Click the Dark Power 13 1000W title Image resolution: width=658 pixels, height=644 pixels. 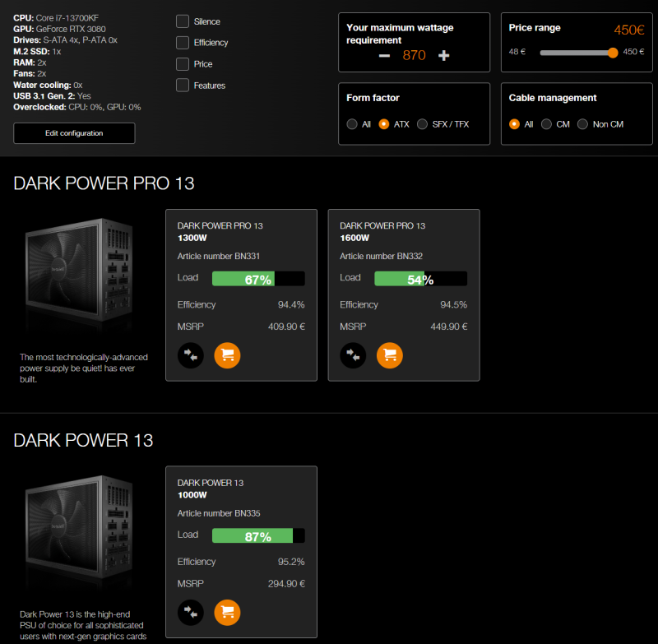coord(211,489)
